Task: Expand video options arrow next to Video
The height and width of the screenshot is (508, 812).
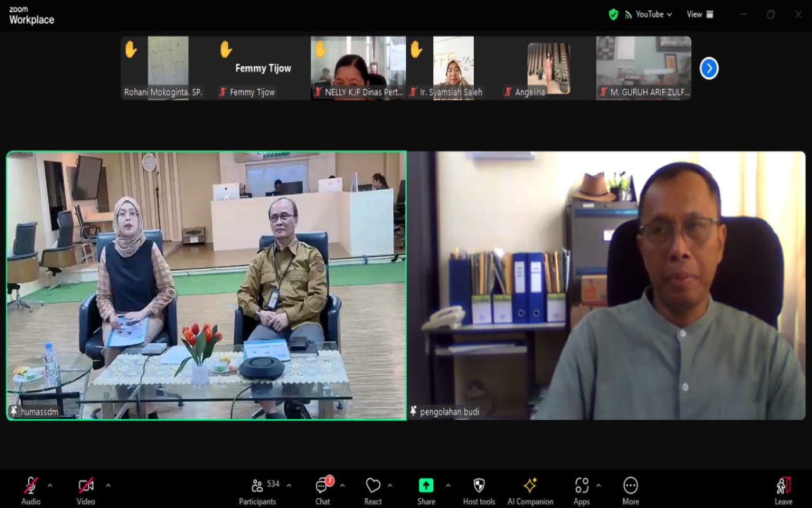Action: 108,485
